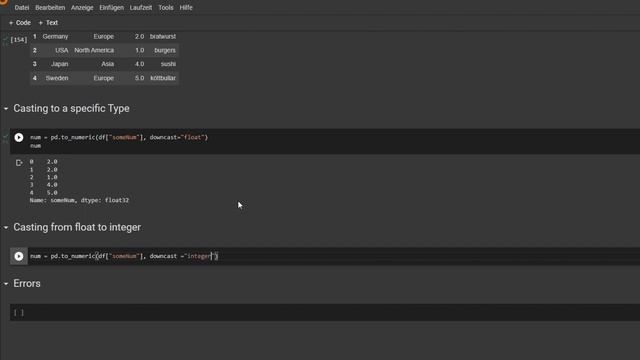Click the Germany table cell
640x360 pixels.
pyautogui.click(x=55, y=37)
